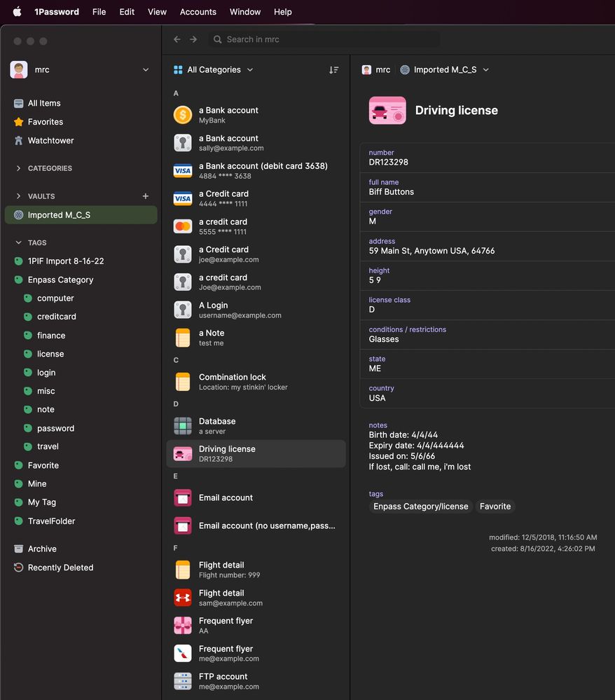615x700 pixels.
Task: Open Recently Deleted items
Action: point(60,568)
